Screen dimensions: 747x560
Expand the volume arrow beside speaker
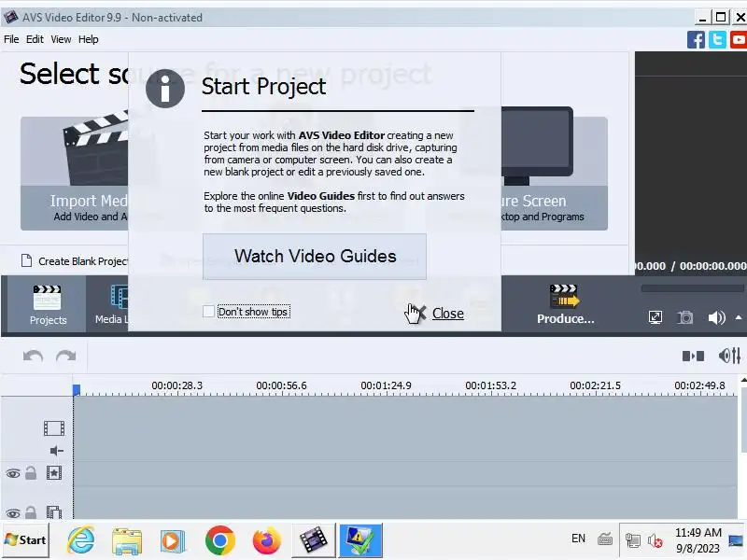pos(739,317)
